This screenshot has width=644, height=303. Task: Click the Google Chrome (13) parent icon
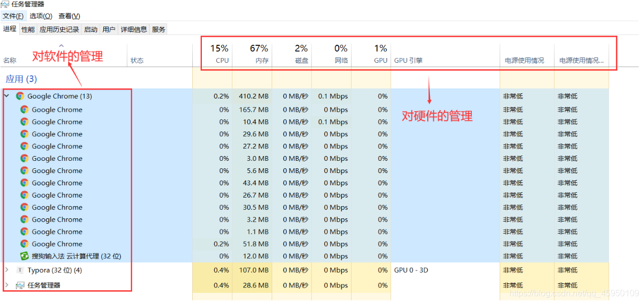pos(20,96)
